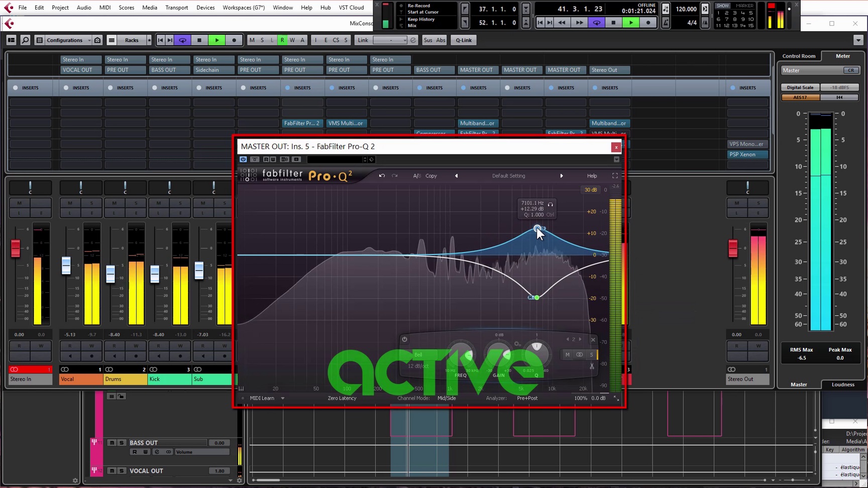Click the FabFilter undo arrow icon
Viewport: 868px width, 488px height.
point(382,176)
